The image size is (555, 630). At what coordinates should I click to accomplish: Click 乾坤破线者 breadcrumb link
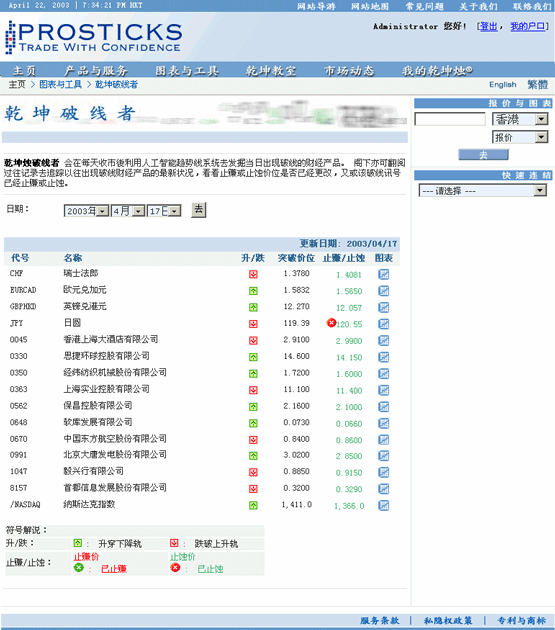pos(117,84)
